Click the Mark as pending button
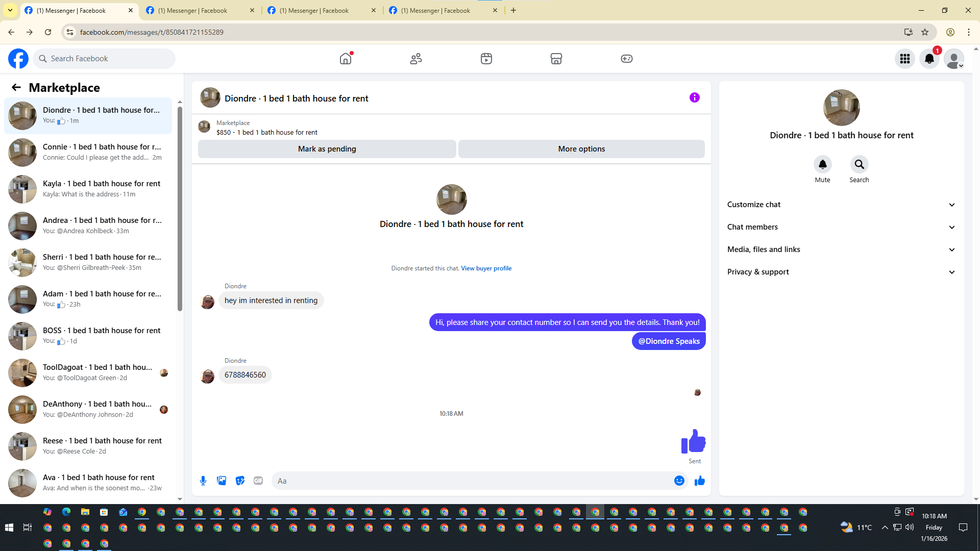Image resolution: width=980 pixels, height=551 pixels. pyautogui.click(x=327, y=149)
